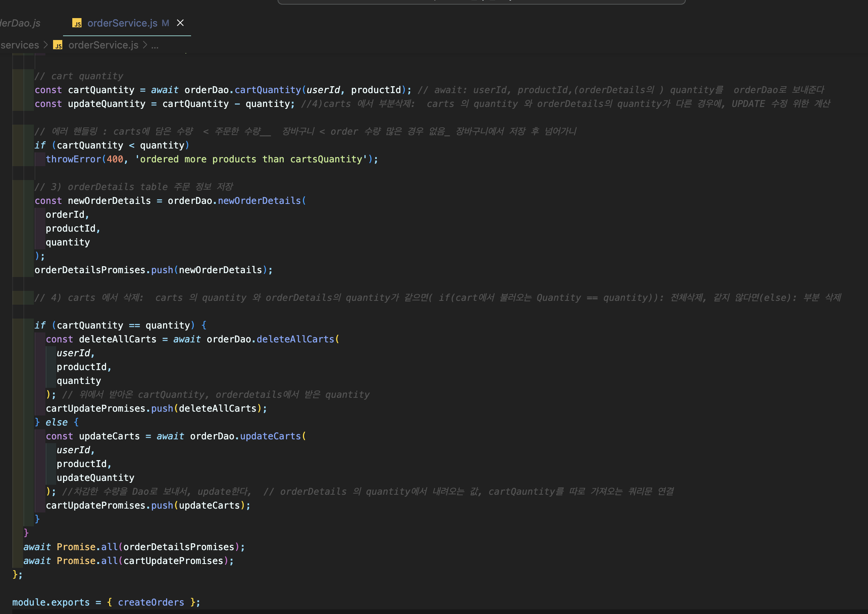868x614 pixels.
Task: Click the throwError function call
Action: (x=73, y=159)
